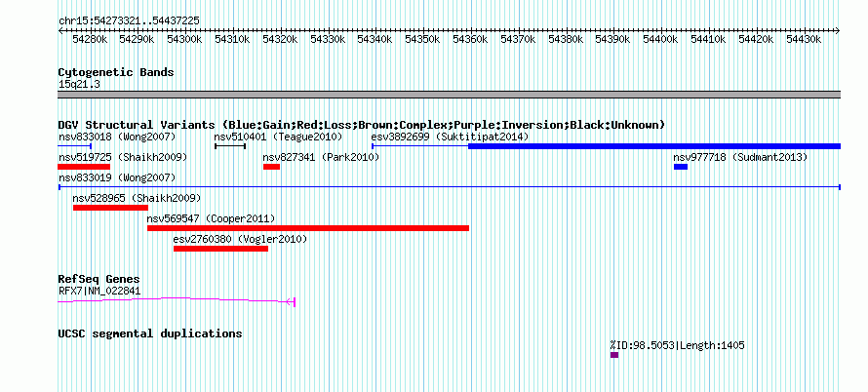Click the nsv510401 (Teague2010) label
Screen dimensions: 868x392
click(x=278, y=137)
